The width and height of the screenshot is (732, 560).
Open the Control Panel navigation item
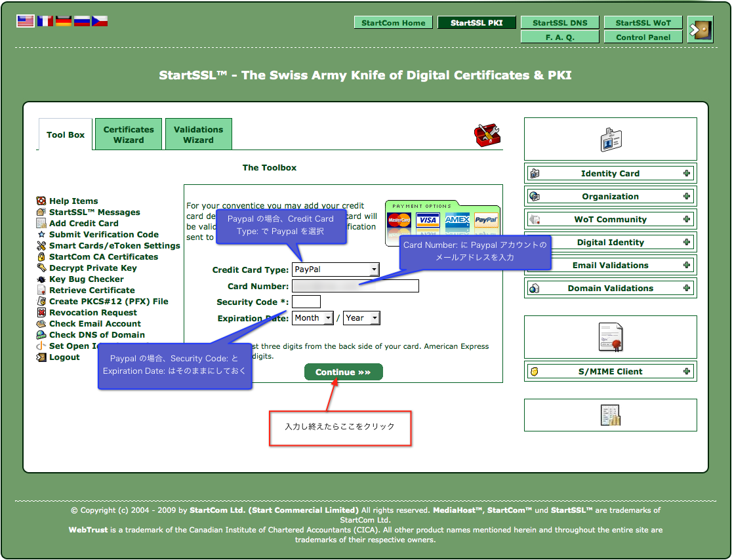[643, 37]
